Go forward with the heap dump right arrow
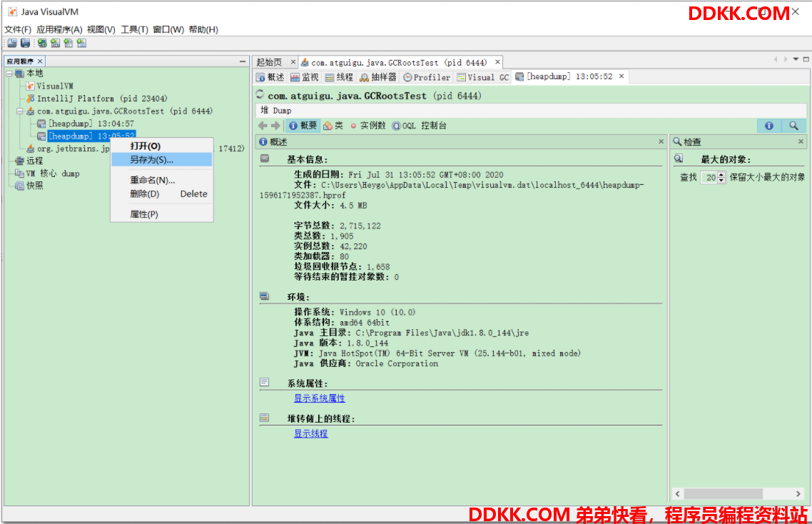The image size is (812, 524). tap(275, 126)
